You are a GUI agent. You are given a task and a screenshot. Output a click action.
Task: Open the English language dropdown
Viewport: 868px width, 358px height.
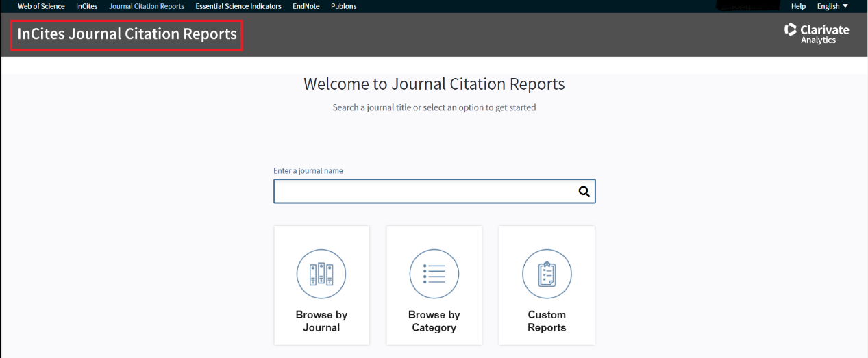pyautogui.click(x=832, y=6)
